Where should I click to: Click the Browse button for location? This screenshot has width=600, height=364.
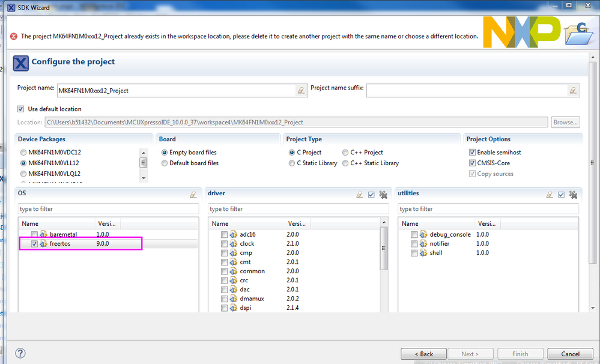[565, 122]
